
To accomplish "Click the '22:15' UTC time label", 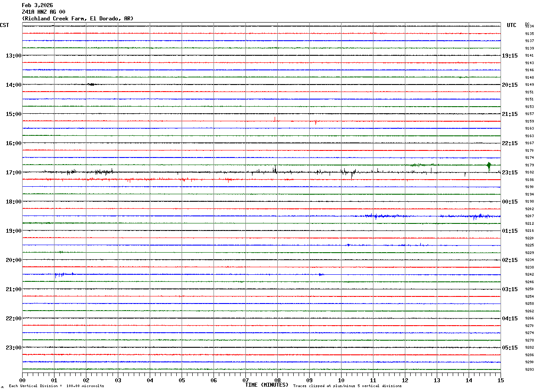I will [510, 143].
